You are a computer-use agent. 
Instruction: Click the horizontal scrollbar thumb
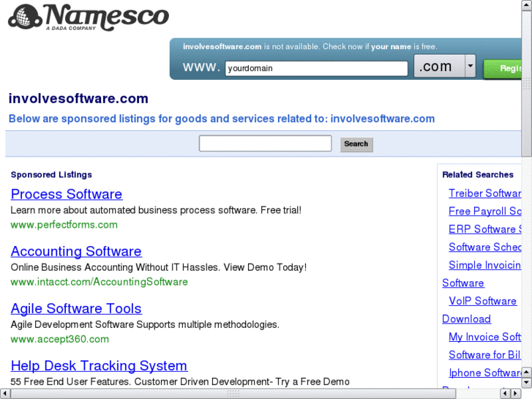[233, 394]
